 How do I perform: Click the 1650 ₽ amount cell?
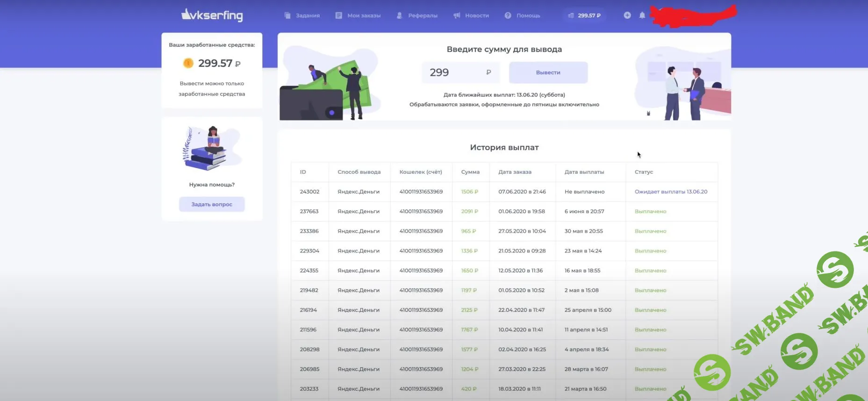[469, 270]
